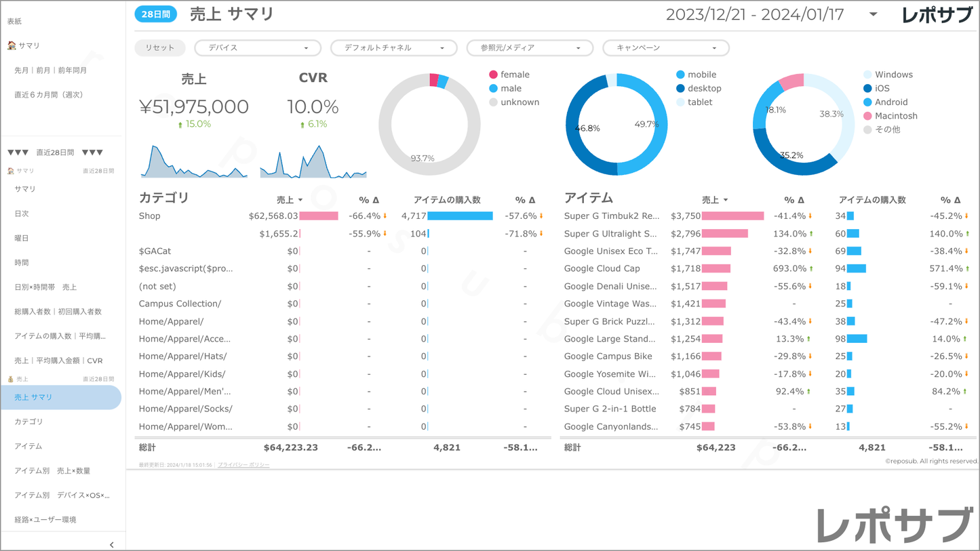The width and height of the screenshot is (980, 551).
Task: Select 直近６カ月間（週次） in sidebar
Action: 49,95
